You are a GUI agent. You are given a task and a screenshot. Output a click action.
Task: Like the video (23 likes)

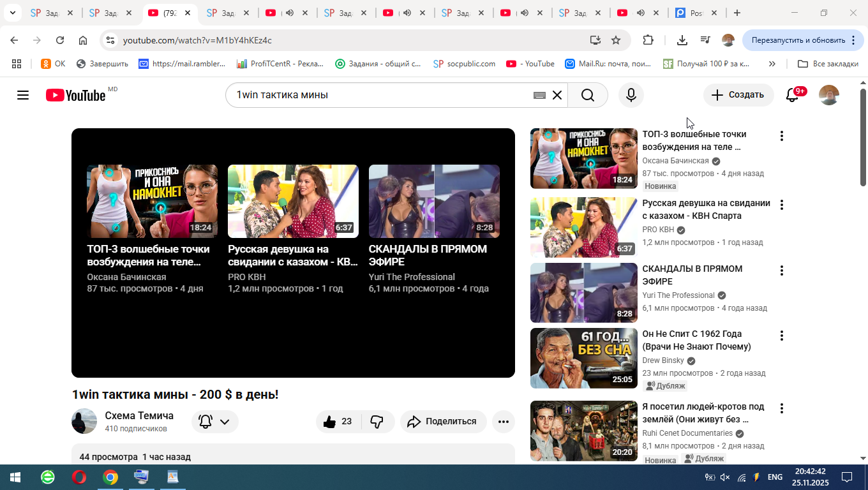click(338, 422)
